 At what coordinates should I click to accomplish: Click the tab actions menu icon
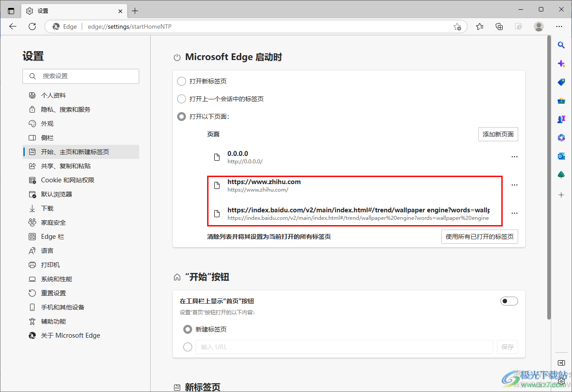tap(11, 11)
